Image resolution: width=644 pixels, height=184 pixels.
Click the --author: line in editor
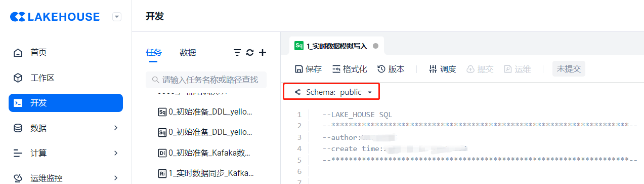359,137
